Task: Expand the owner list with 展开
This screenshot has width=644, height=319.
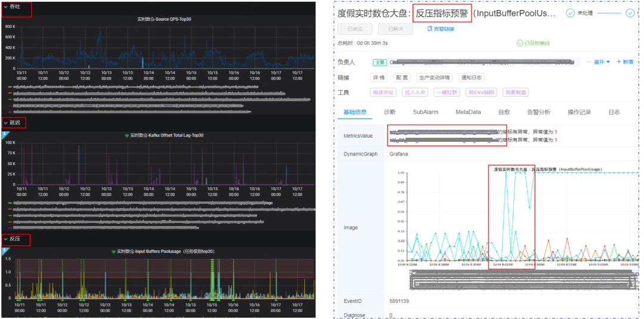Action: [x=602, y=62]
